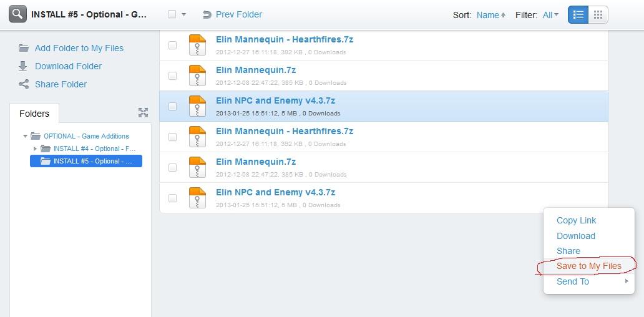The width and height of the screenshot is (644, 317).
Task: Switch to list view layout
Action: tap(578, 15)
